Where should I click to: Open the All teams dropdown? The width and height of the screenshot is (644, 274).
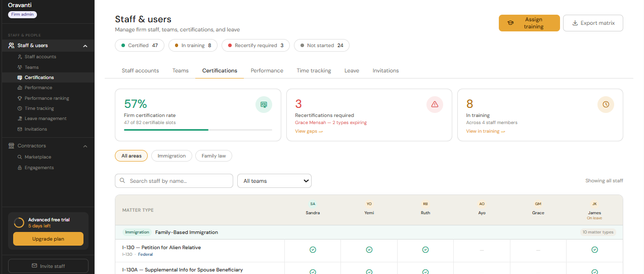[274, 181]
